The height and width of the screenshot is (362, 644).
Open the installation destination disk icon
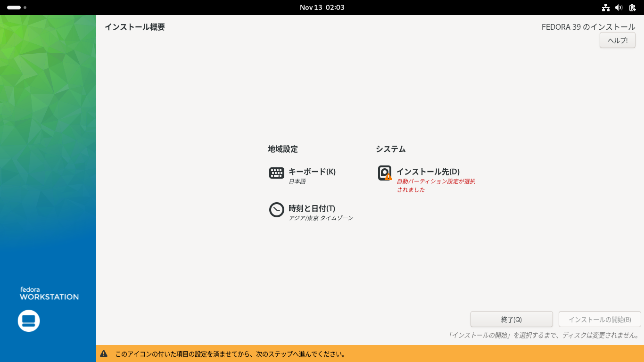[x=385, y=173]
